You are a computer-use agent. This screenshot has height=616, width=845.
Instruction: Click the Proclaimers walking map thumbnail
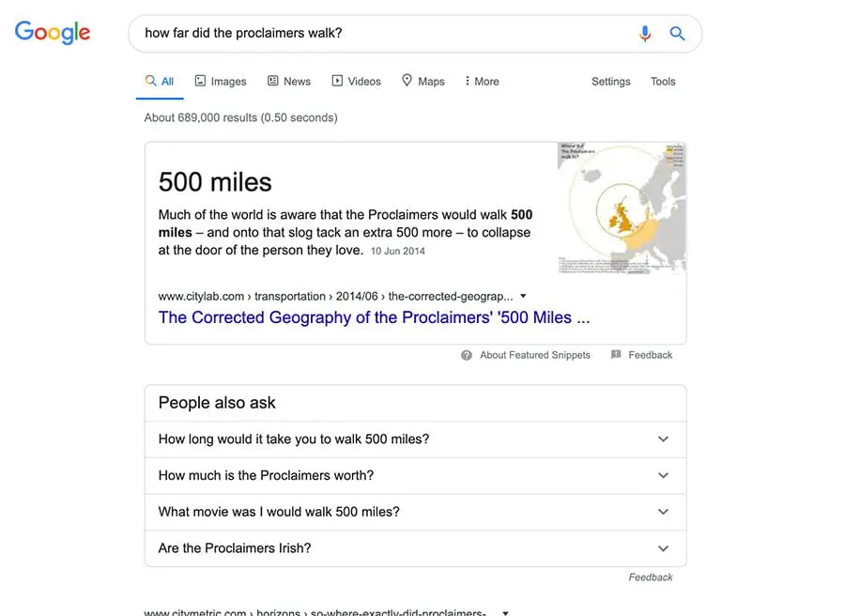tap(622, 208)
